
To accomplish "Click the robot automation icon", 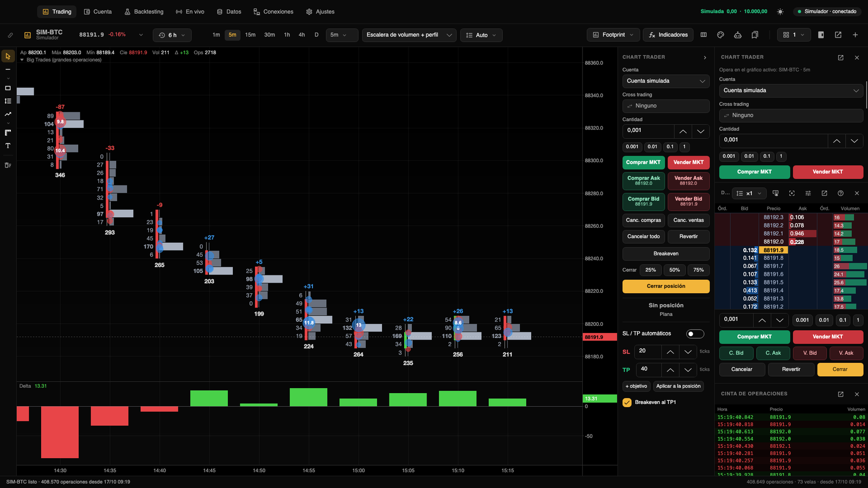I will point(738,35).
